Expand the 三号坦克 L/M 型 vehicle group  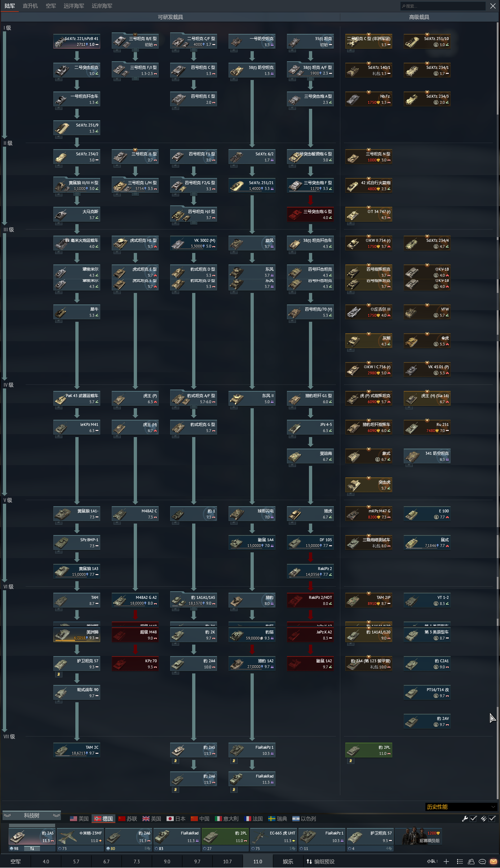tap(135, 185)
